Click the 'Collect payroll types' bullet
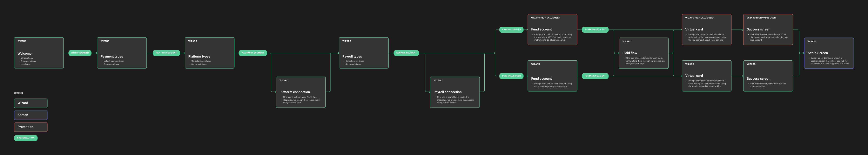 pos(355,61)
